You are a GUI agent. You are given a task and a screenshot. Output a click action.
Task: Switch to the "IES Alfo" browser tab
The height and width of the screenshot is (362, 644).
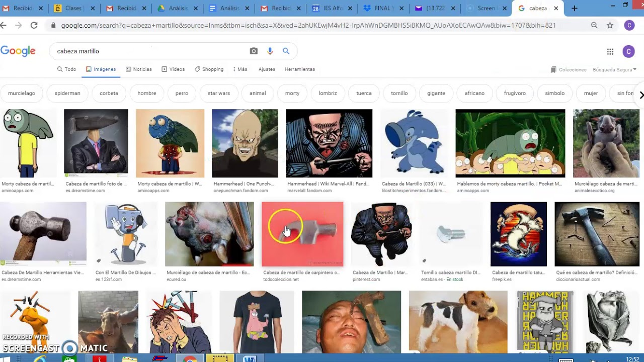click(332, 8)
